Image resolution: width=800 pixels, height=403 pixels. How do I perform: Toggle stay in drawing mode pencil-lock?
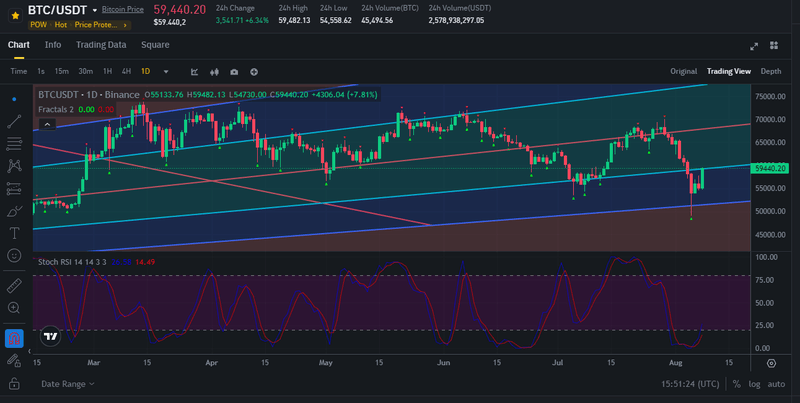coord(14,360)
